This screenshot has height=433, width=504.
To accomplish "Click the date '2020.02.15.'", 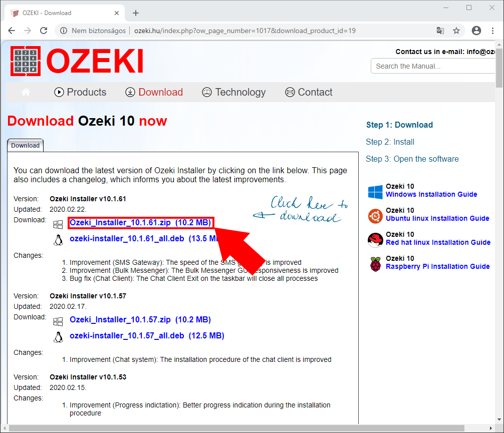I will [68, 387].
